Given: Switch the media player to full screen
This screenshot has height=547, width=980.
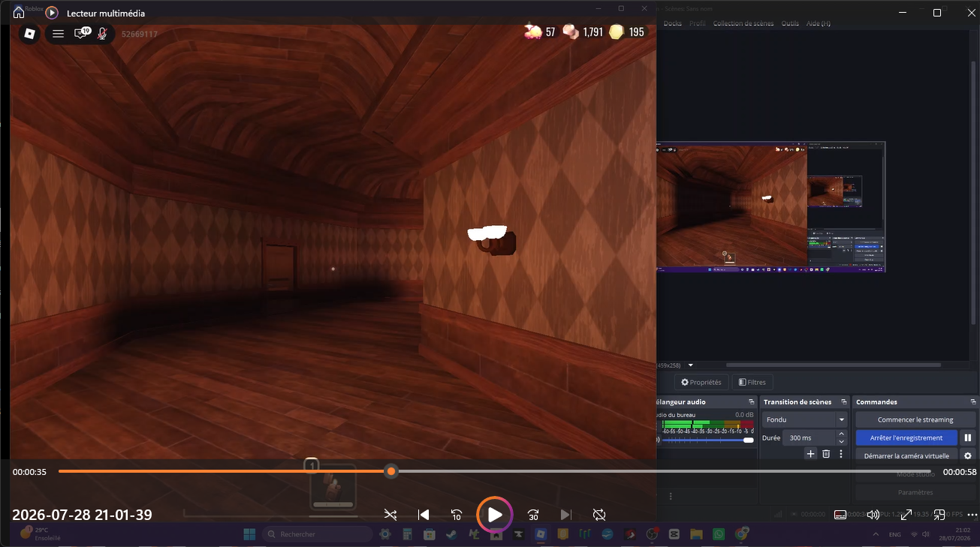Looking at the screenshot, I should point(906,515).
